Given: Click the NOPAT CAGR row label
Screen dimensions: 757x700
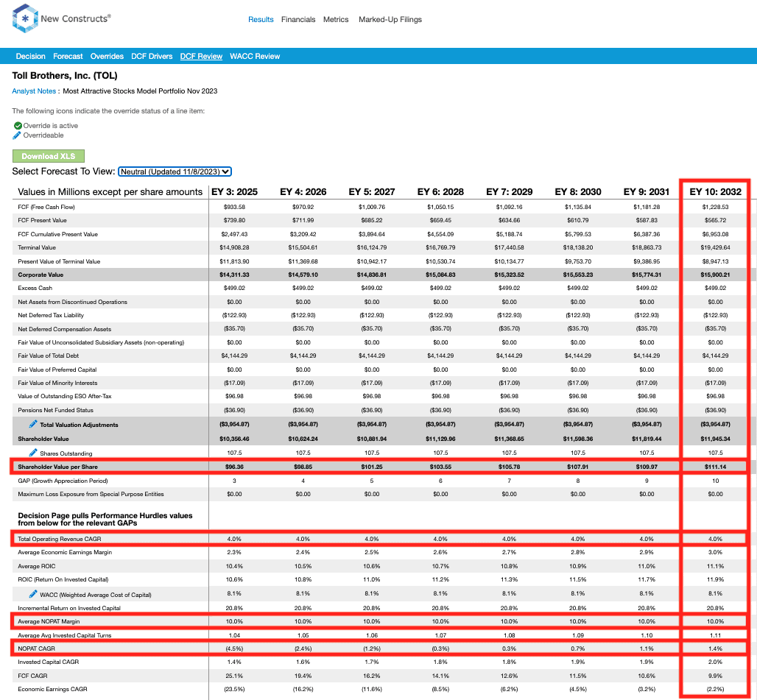Looking at the screenshot, I should click(36, 648).
